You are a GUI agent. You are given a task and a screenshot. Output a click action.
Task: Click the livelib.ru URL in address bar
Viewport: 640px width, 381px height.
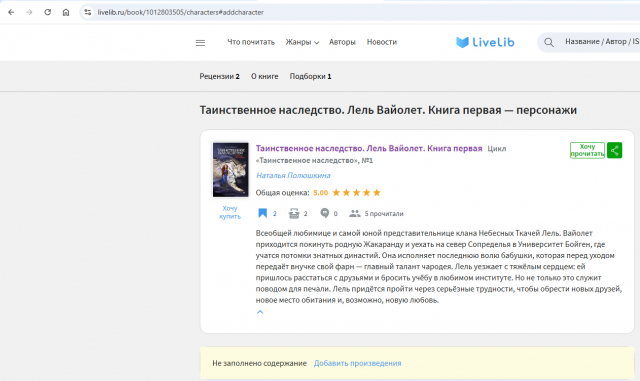(180, 12)
